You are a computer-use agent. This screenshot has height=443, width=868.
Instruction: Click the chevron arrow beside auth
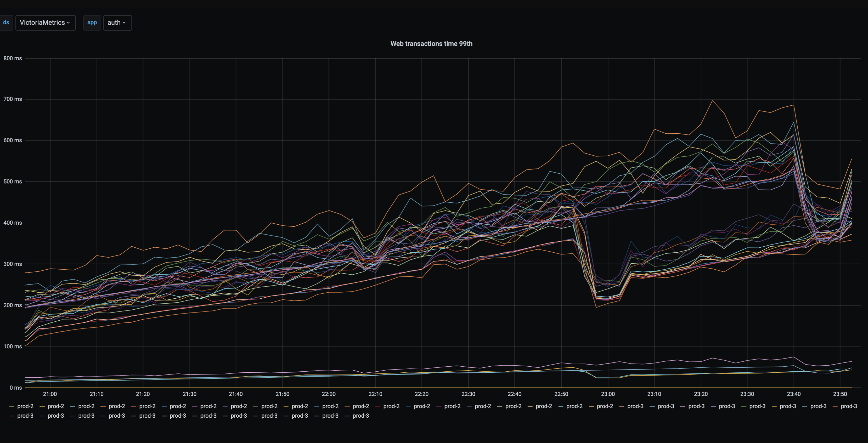pos(124,22)
